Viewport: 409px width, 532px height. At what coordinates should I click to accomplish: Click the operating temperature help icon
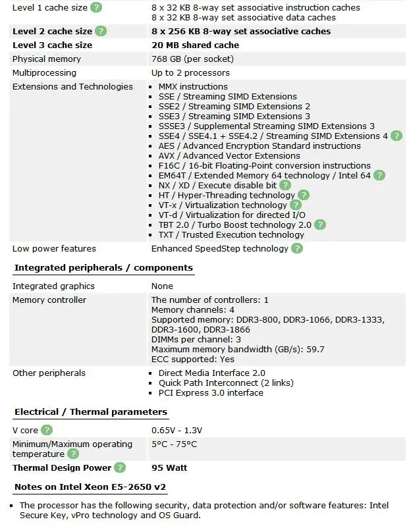point(73,454)
